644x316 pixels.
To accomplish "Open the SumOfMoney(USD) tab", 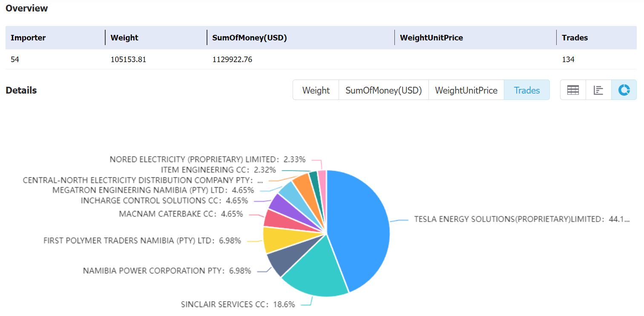I will (x=384, y=90).
